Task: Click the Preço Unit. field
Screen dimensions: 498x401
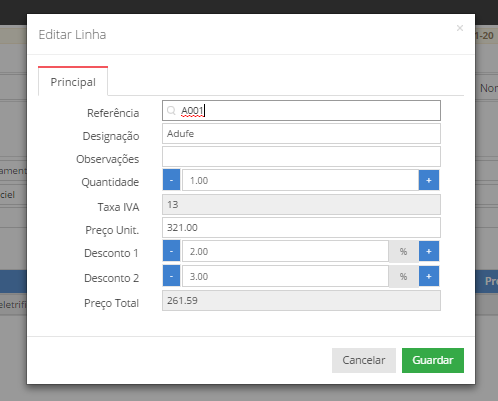Action: point(301,228)
